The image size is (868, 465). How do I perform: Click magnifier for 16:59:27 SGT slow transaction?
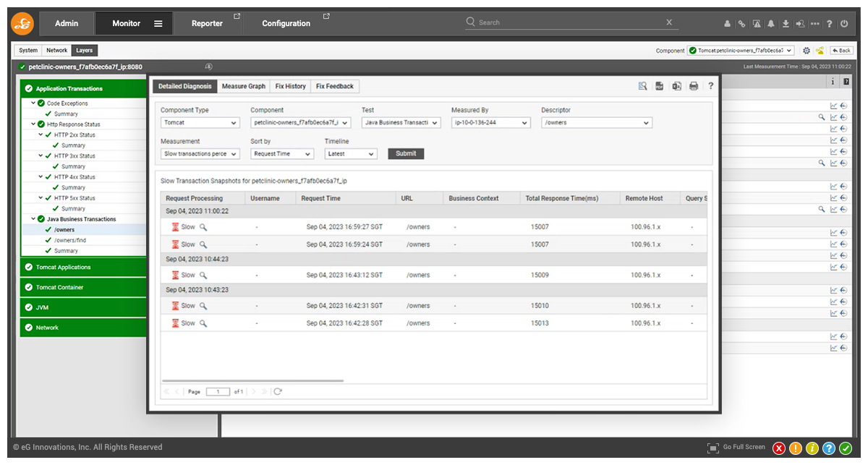coord(203,226)
